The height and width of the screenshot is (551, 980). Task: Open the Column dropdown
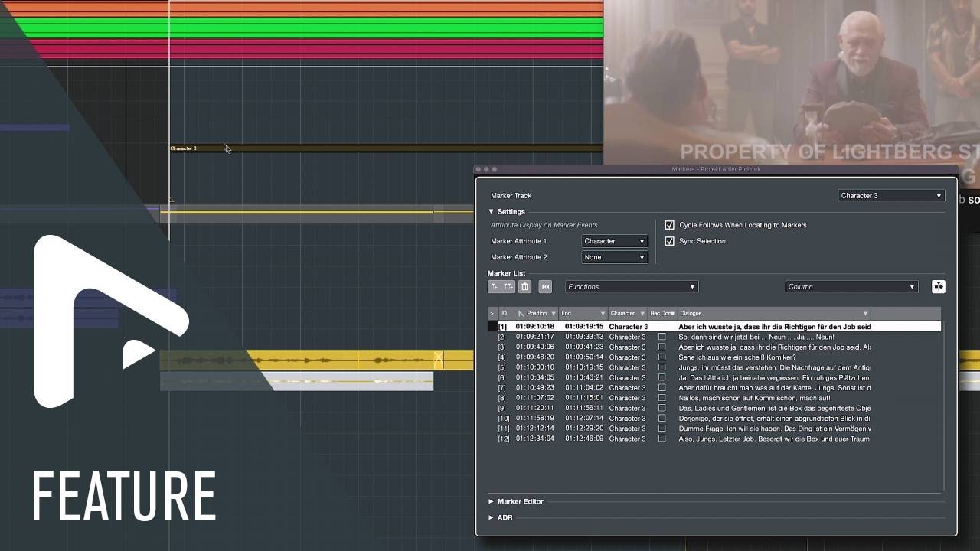[851, 286]
